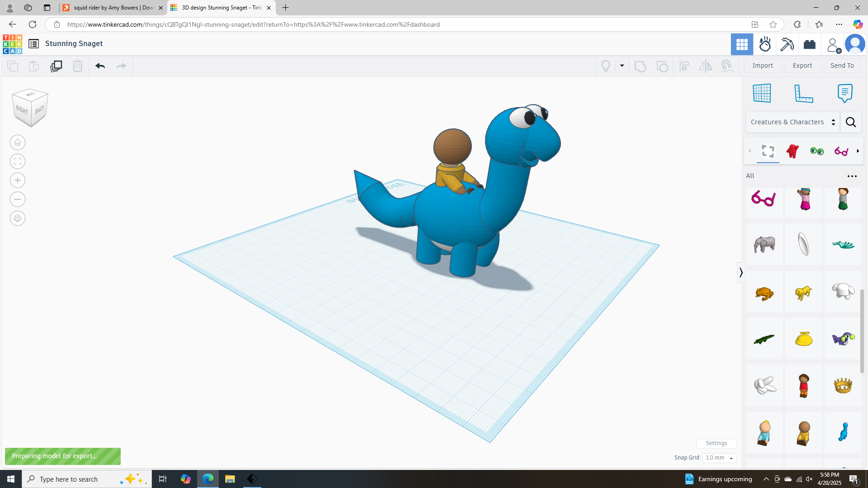This screenshot has height=488, width=868.
Task: Pick the yellow bell hat shape
Action: (x=803, y=339)
